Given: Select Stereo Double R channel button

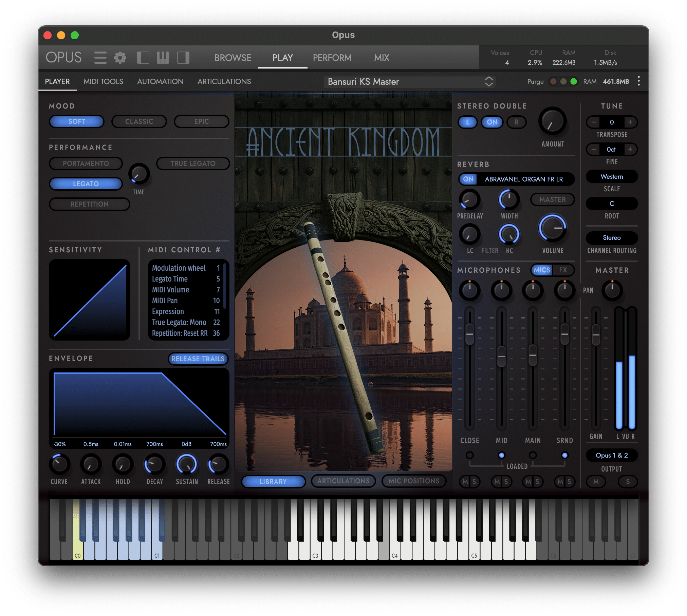Looking at the screenshot, I should [x=516, y=122].
